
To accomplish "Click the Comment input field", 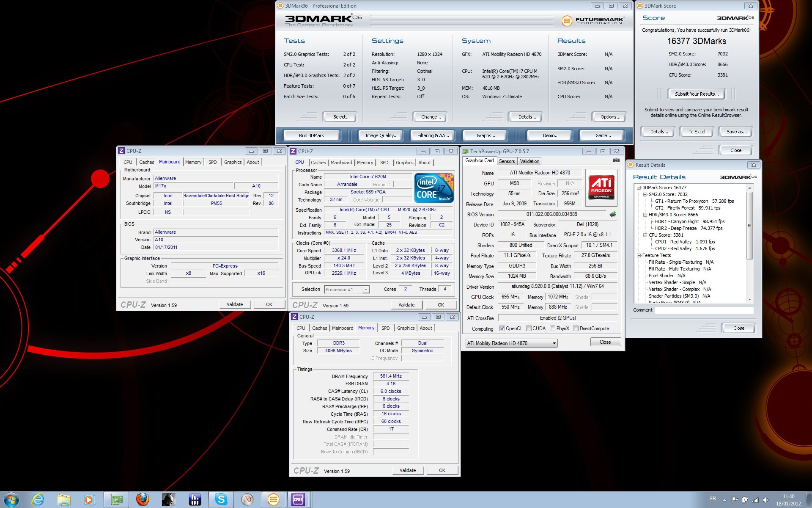I will click(x=704, y=310).
